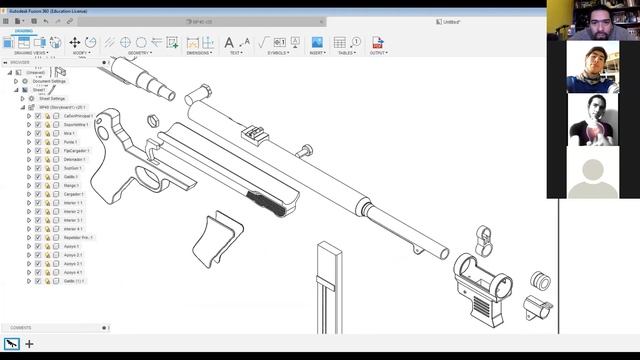640x360 pixels.
Task: Select the sheet thumbnail at bottom
Action: pyautogui.click(x=11, y=344)
